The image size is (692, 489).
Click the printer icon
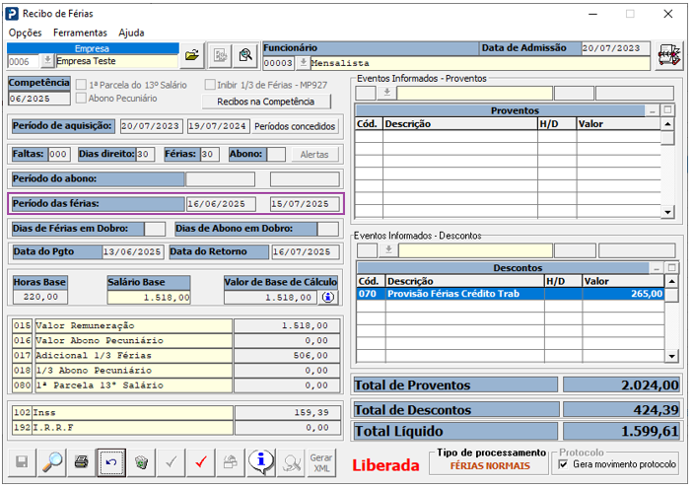point(81,462)
